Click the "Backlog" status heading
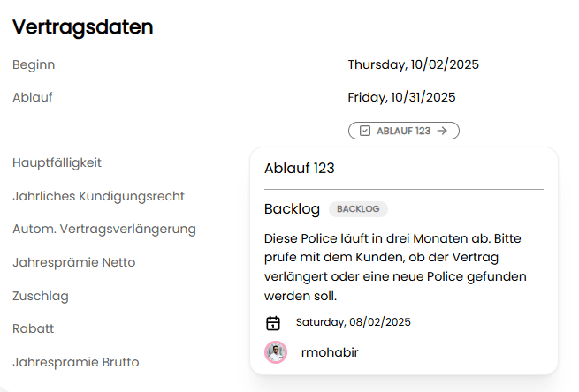 click(292, 209)
